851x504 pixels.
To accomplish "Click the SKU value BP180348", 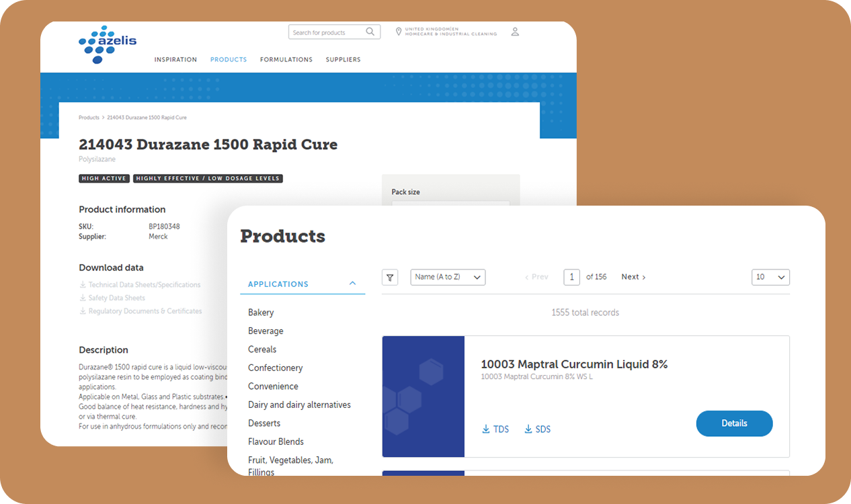I will 164,226.
